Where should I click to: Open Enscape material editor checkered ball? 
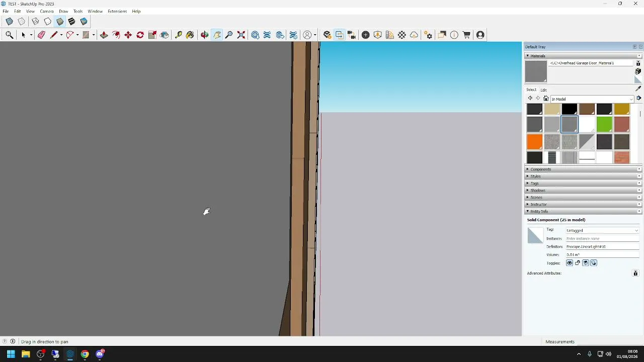point(402,35)
